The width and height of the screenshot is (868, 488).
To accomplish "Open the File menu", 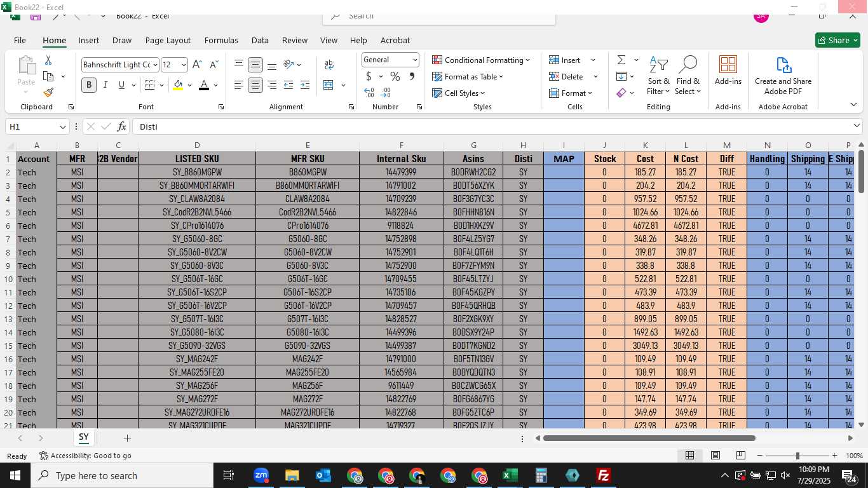I will tap(20, 40).
